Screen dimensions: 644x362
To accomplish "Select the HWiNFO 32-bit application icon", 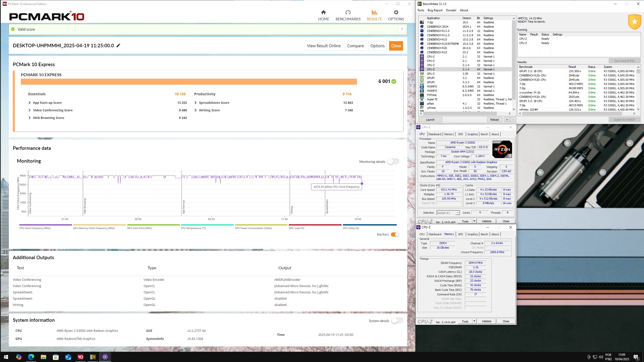I will point(422,86).
